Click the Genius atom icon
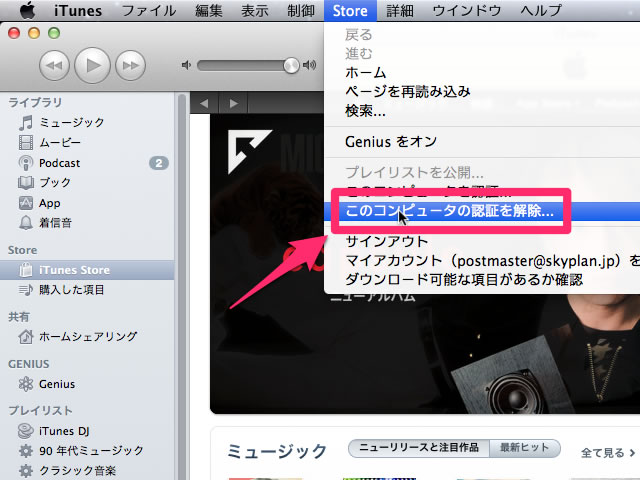 pos(26,384)
